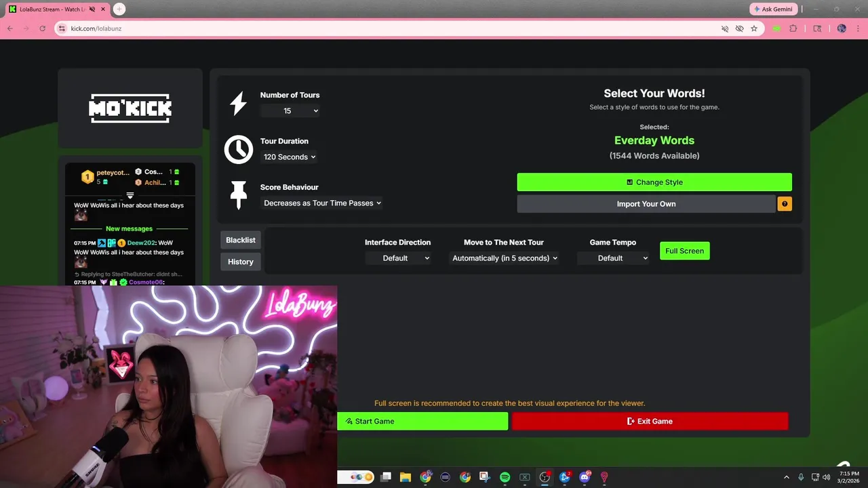Click the orange question mark help icon
This screenshot has width=868, height=488.
click(785, 203)
